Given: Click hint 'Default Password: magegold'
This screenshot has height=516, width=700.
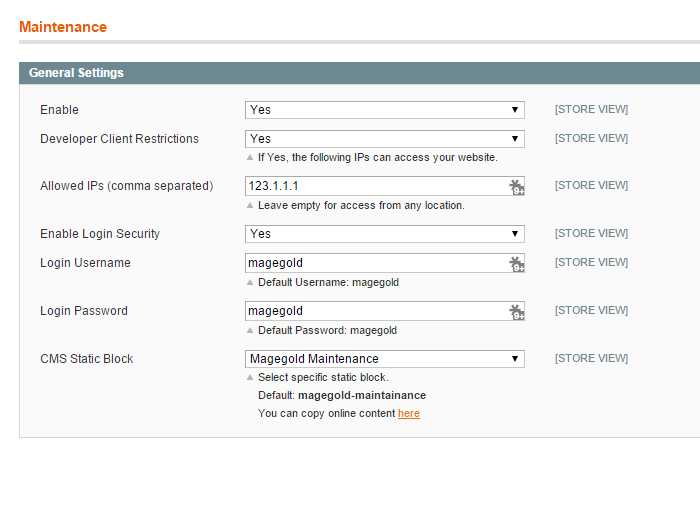Looking at the screenshot, I should [327, 330].
